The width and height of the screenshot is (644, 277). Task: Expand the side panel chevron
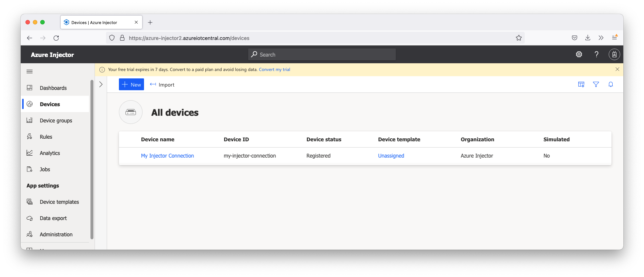(x=101, y=84)
